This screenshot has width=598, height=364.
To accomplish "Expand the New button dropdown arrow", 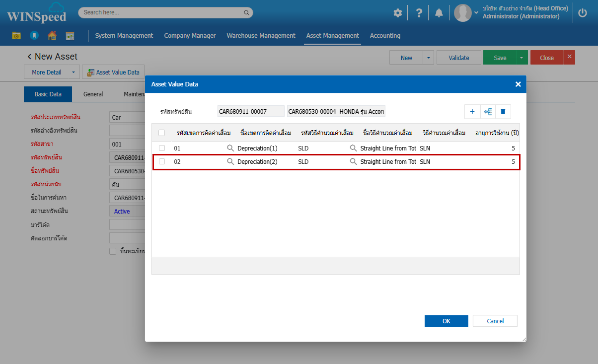I will pos(429,58).
